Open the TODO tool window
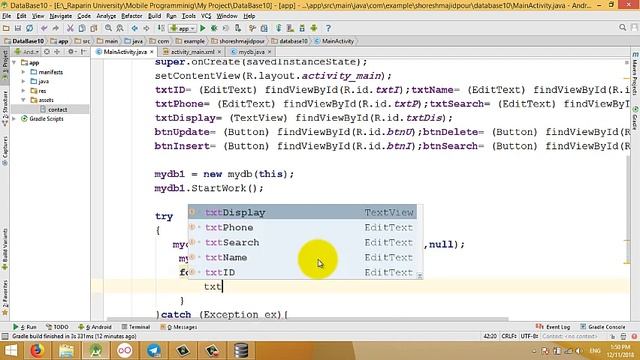 coord(57,327)
